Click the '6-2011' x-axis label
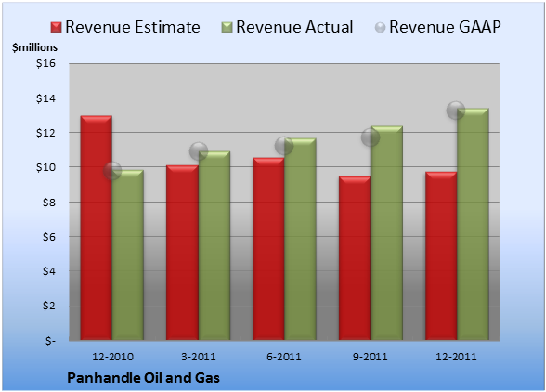The height and width of the screenshot is (392, 546). 284,357
